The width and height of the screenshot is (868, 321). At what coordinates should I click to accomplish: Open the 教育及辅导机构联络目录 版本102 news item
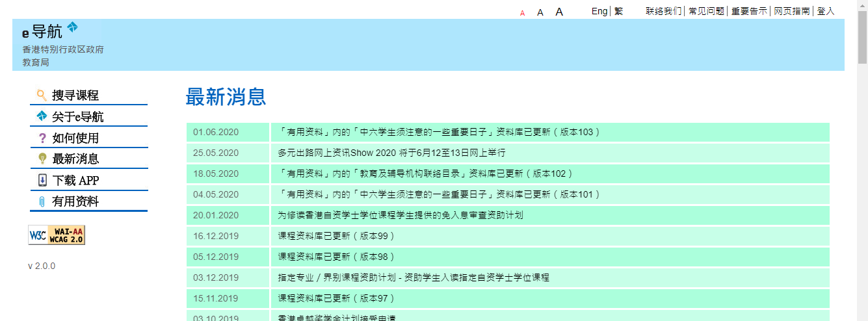(425, 173)
